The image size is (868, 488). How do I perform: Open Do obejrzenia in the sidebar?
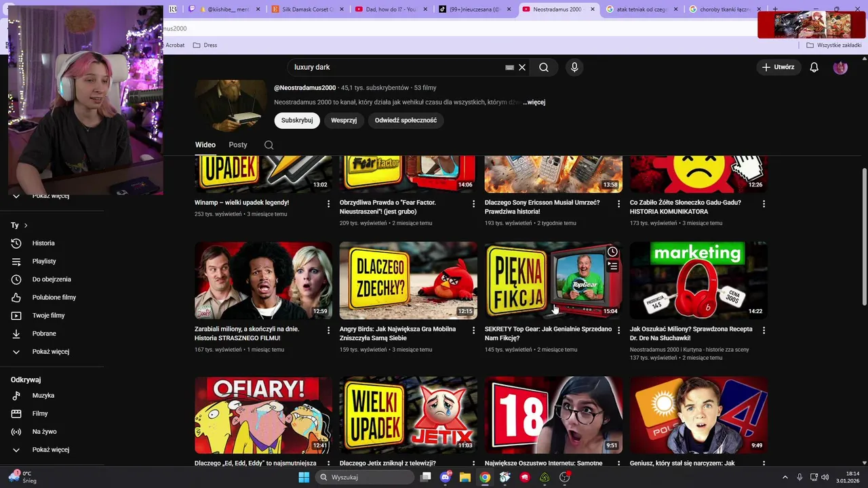point(52,279)
